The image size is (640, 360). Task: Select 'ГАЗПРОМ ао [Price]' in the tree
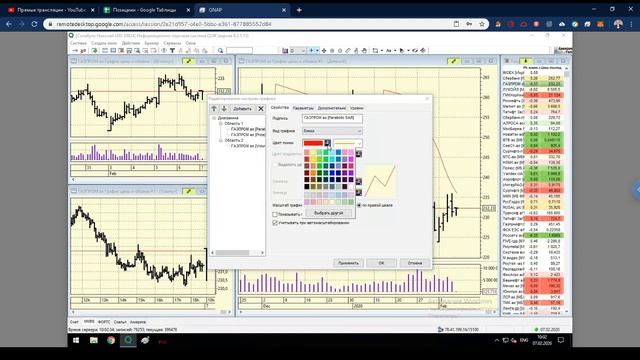[248, 135]
